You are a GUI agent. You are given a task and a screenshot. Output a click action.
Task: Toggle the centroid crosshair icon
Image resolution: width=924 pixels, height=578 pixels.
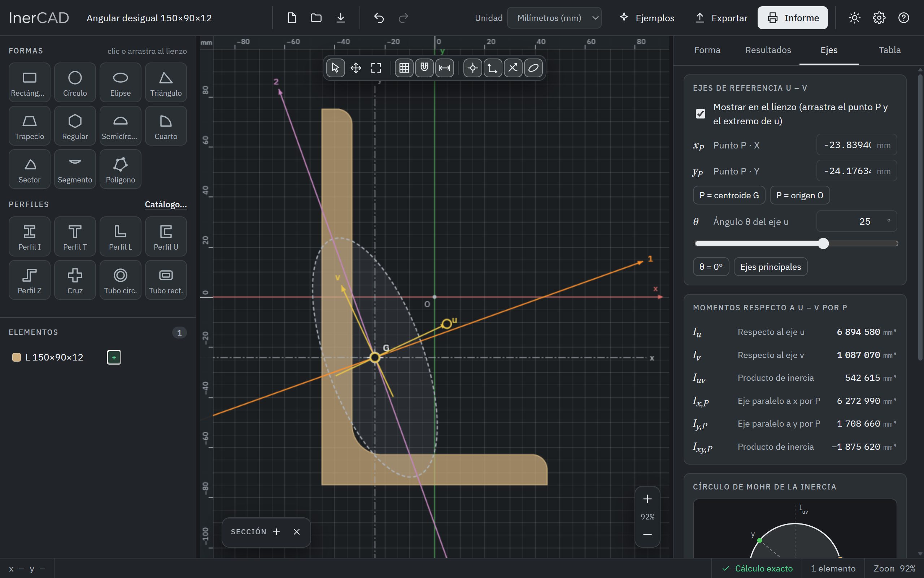pos(473,68)
